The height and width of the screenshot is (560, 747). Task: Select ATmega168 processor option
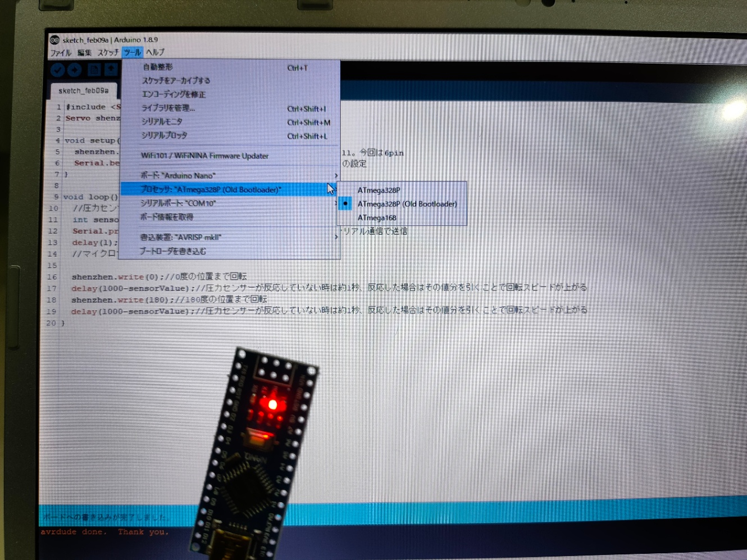tap(402, 217)
